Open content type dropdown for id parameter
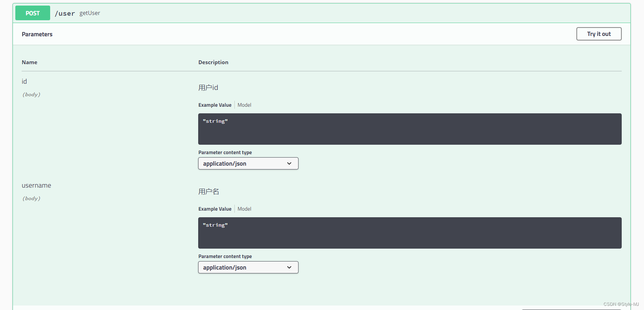 (x=248, y=164)
